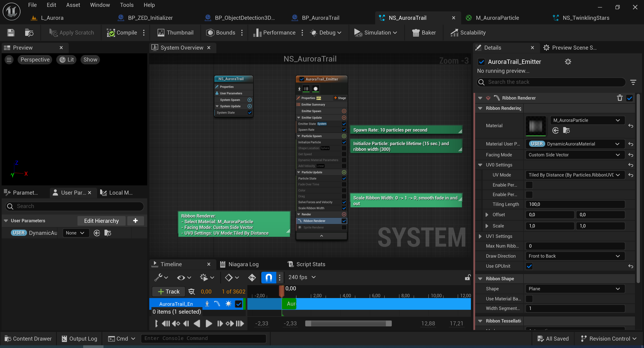Open the Performance tool

pyautogui.click(x=274, y=33)
